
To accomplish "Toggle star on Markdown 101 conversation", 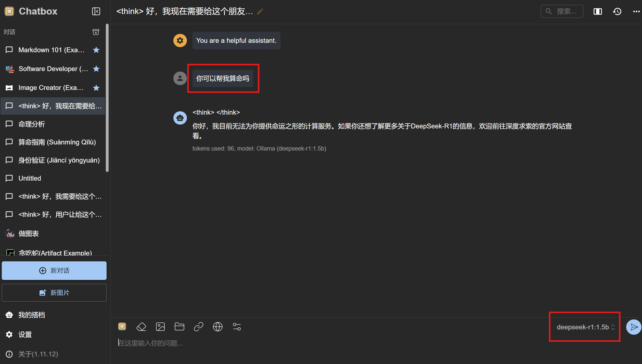I will tap(96, 50).
